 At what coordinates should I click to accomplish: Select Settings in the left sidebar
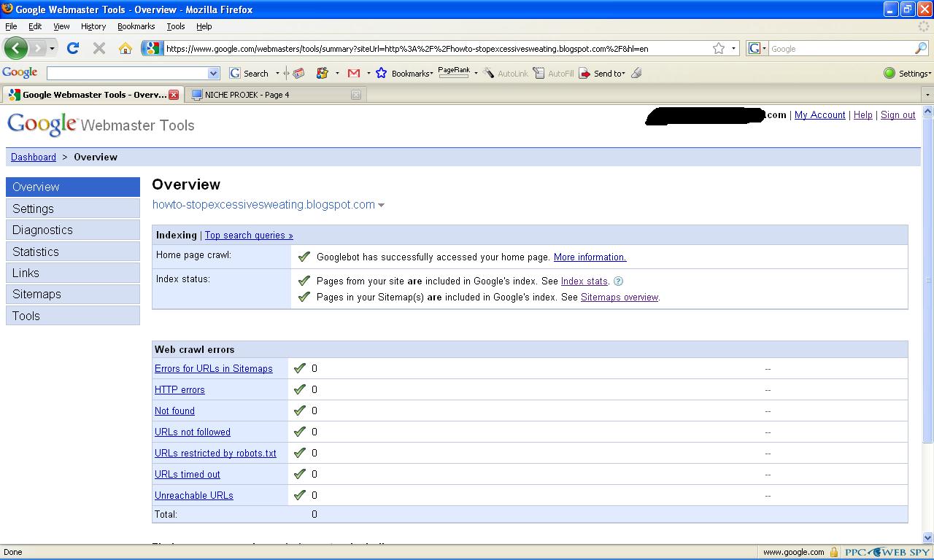pyautogui.click(x=73, y=209)
